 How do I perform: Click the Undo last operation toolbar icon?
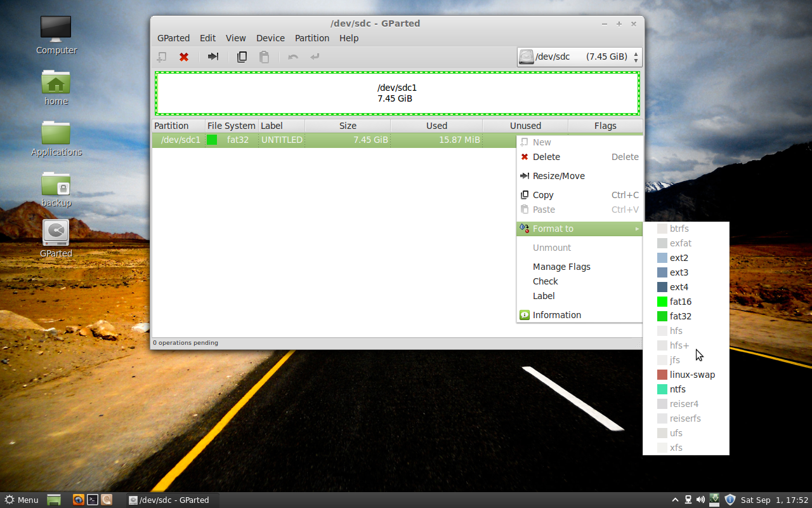(293, 57)
